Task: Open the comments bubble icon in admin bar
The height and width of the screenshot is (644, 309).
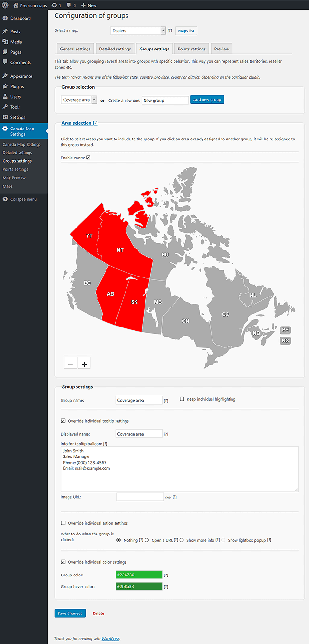Action: click(x=69, y=5)
